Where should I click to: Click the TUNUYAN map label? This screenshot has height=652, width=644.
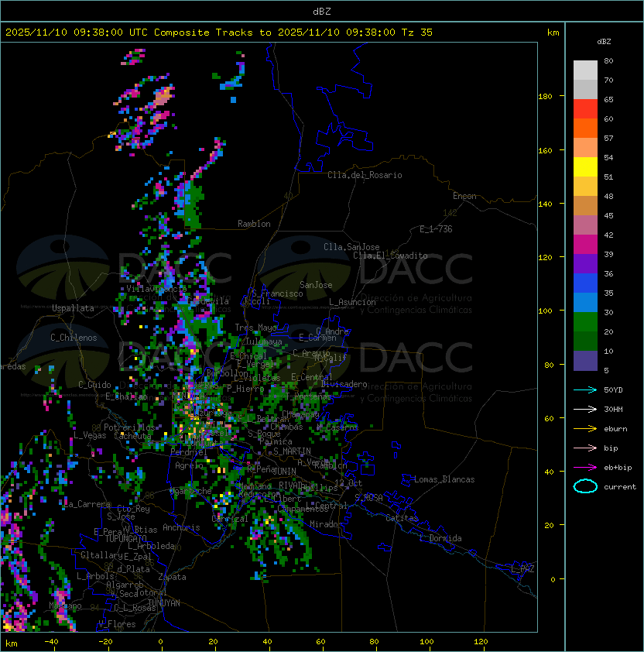(164, 603)
